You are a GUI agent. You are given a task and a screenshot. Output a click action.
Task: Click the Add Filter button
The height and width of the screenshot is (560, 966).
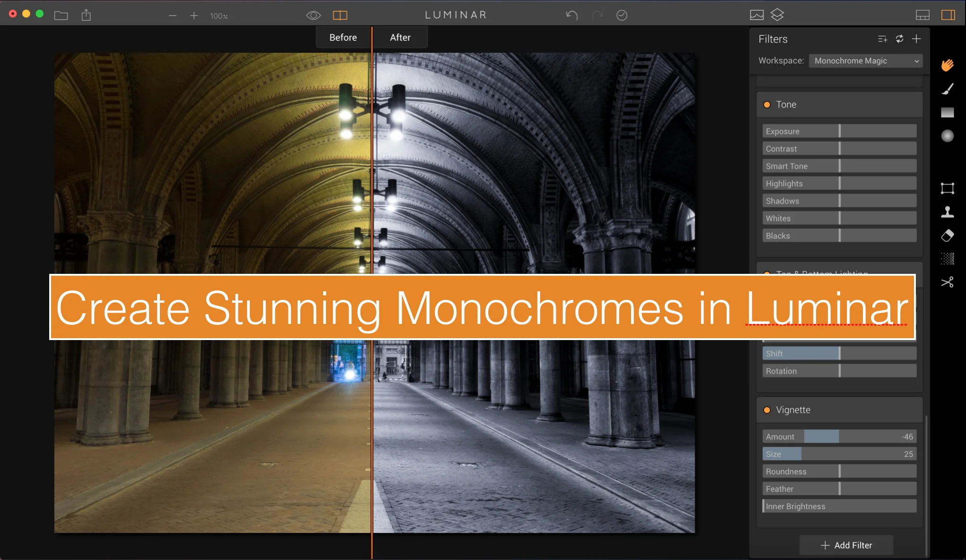[846, 545]
